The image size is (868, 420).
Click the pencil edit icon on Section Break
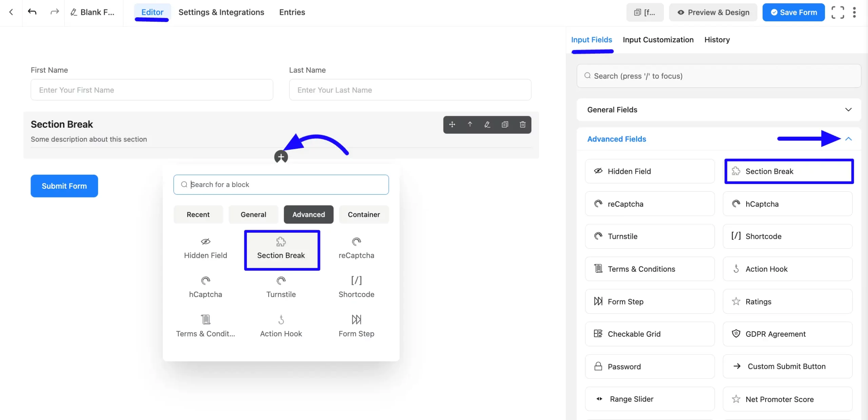[487, 125]
